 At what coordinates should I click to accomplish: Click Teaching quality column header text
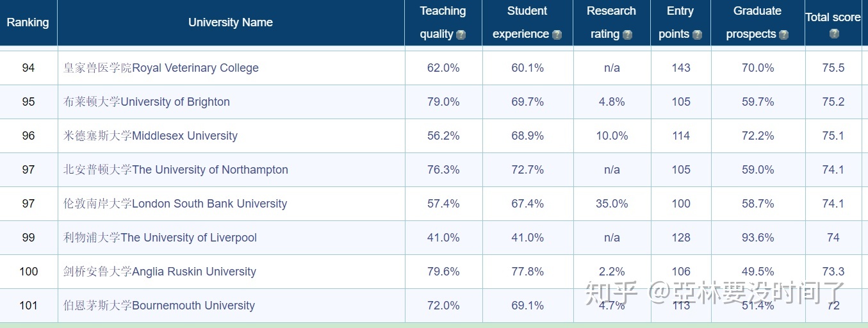click(443, 22)
